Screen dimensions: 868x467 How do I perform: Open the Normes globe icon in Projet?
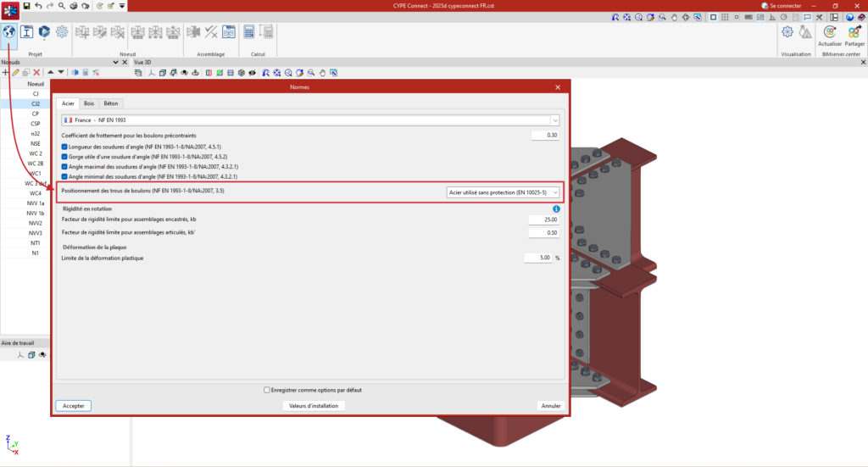(x=8, y=32)
